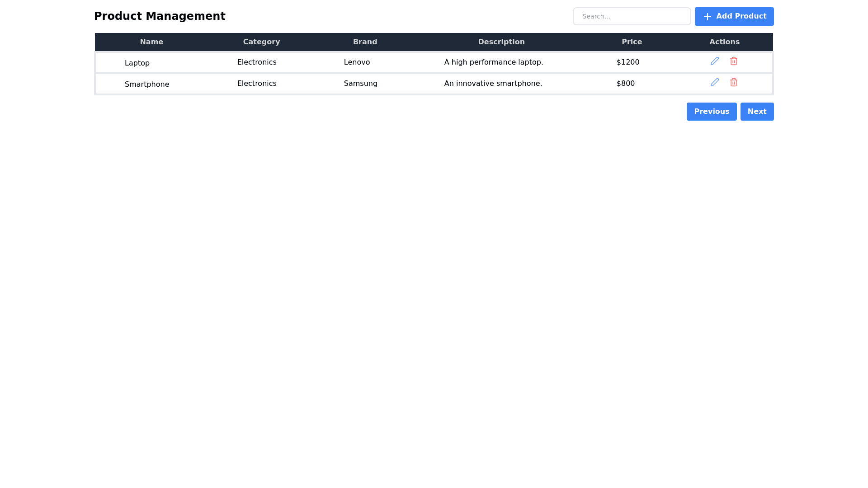Select the Laptop name cell
868x488 pixels.
(137, 63)
